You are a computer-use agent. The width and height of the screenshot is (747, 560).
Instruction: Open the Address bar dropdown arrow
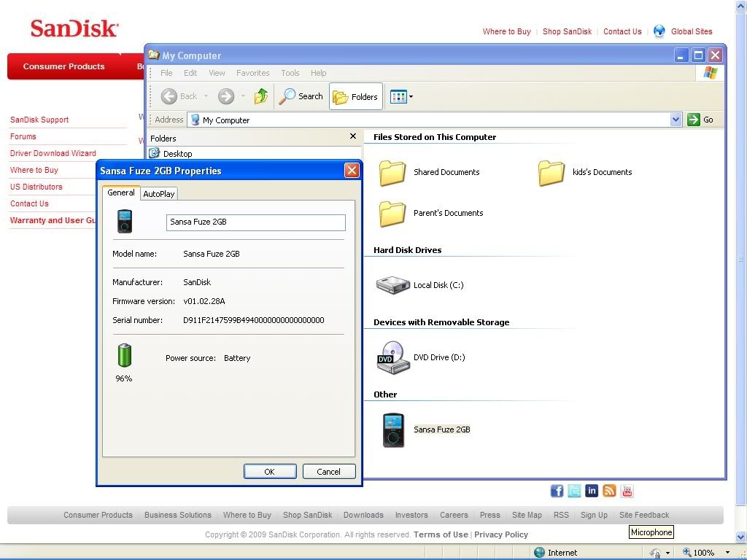[676, 120]
